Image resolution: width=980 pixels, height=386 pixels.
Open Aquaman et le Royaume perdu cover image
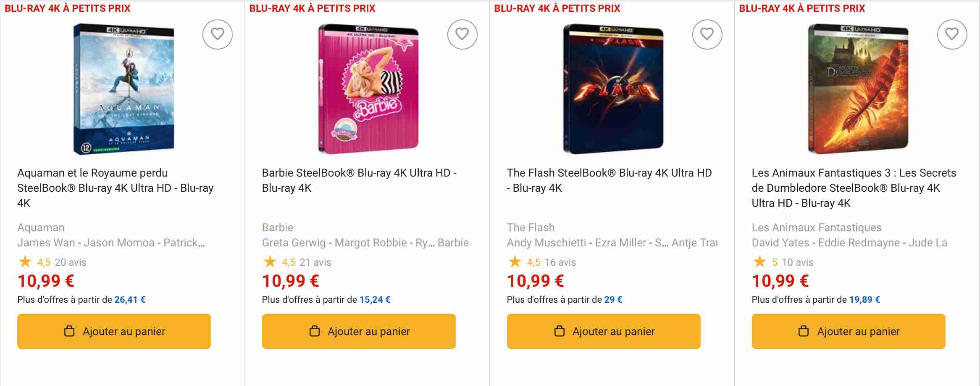point(123,89)
